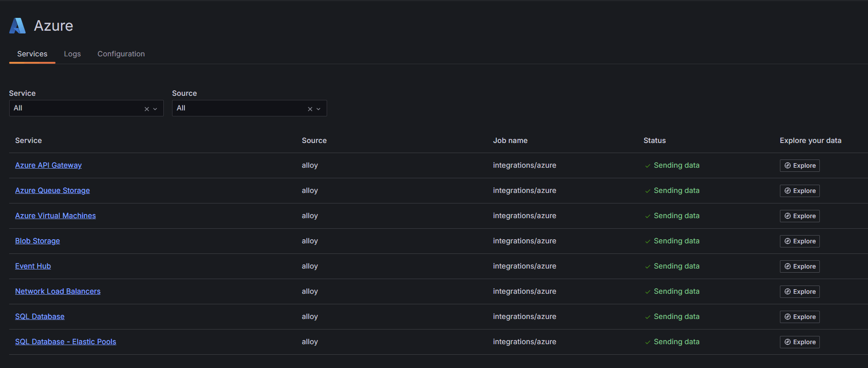Clear the Source filter with X icon

click(310, 109)
